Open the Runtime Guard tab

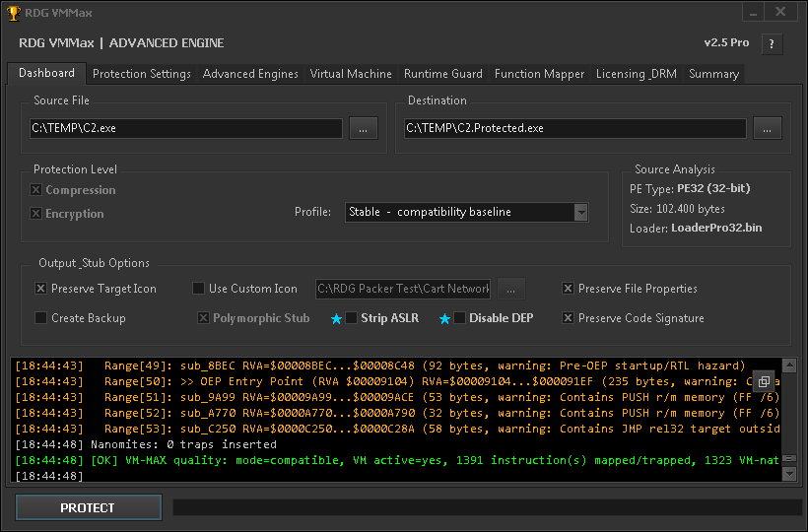click(x=443, y=74)
